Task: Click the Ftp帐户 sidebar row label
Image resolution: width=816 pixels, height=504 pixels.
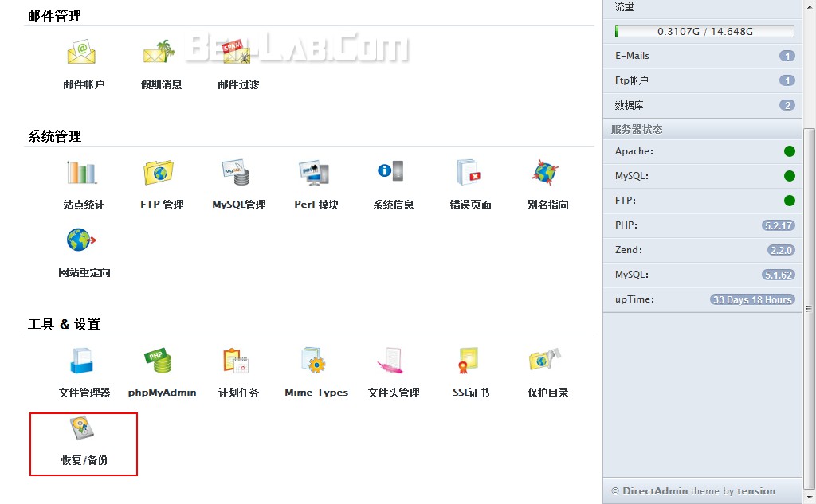Action: [x=631, y=80]
